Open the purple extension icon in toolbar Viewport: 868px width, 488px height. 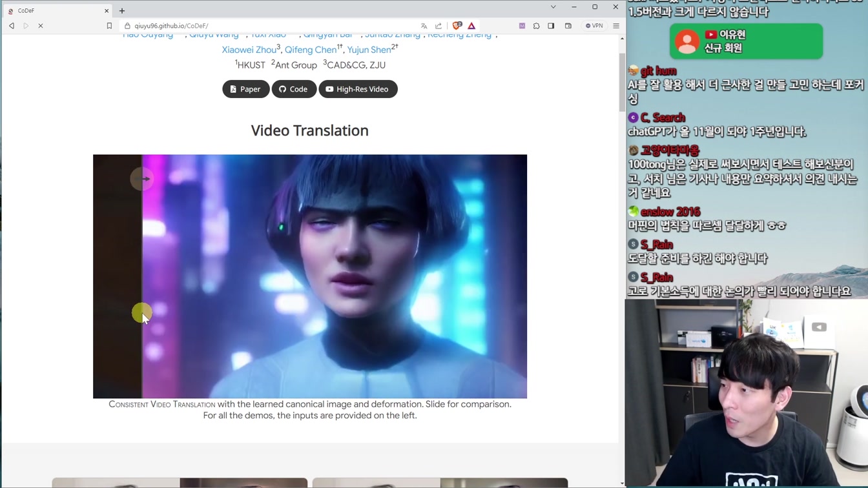click(x=522, y=26)
